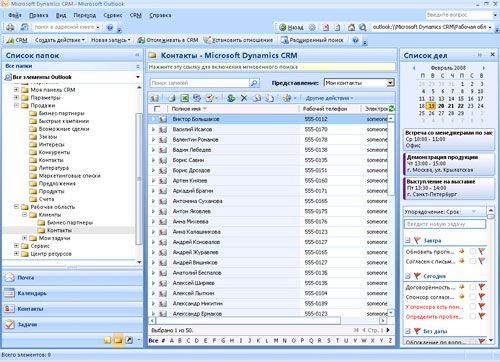Image resolution: width=500 pixels, height=362 pixels.
Task: Click the yellow instant-search enable link
Action: (x=271, y=67)
